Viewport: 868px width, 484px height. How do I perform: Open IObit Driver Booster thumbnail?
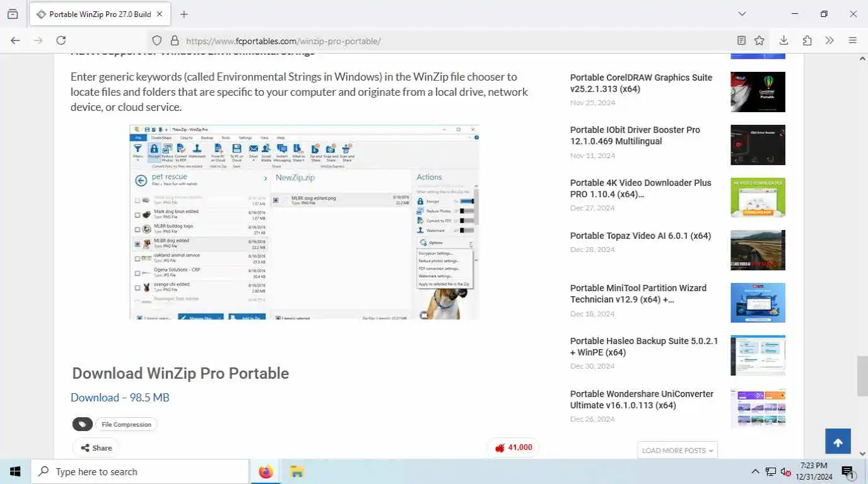[758, 145]
